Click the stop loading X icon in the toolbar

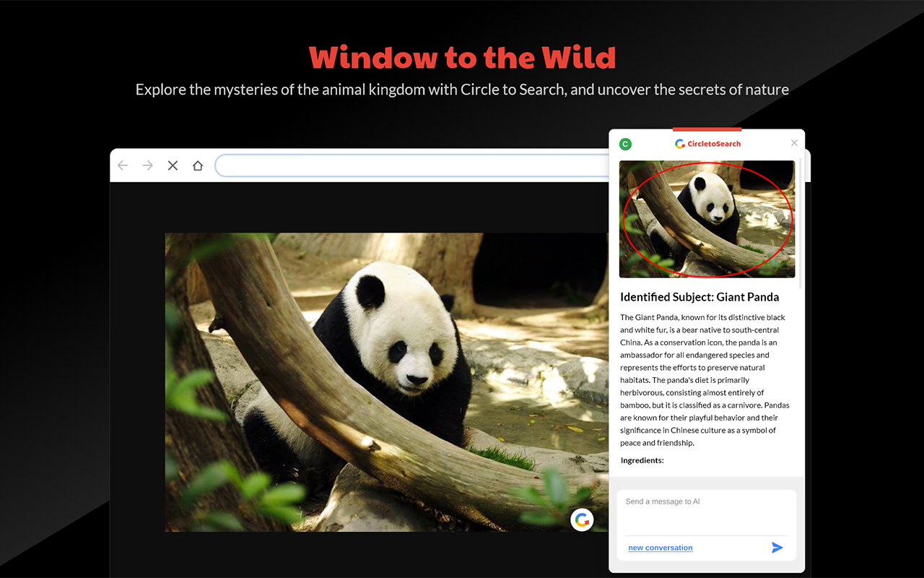click(173, 165)
